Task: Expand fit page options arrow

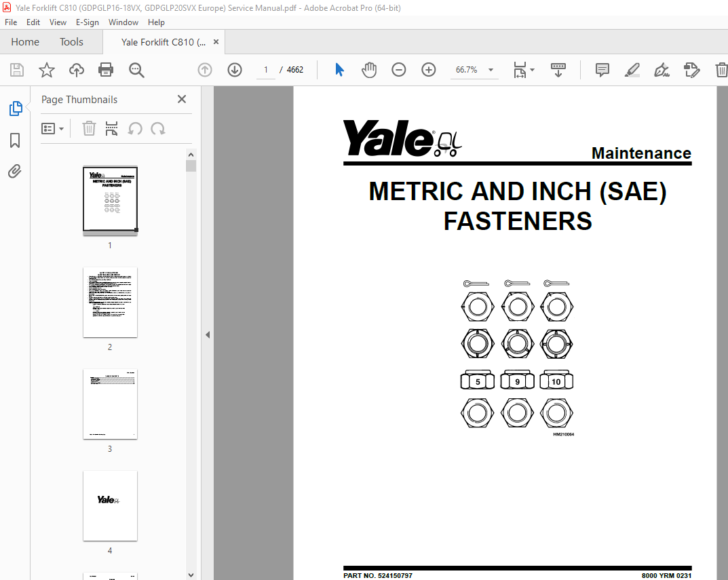Action: [x=532, y=70]
